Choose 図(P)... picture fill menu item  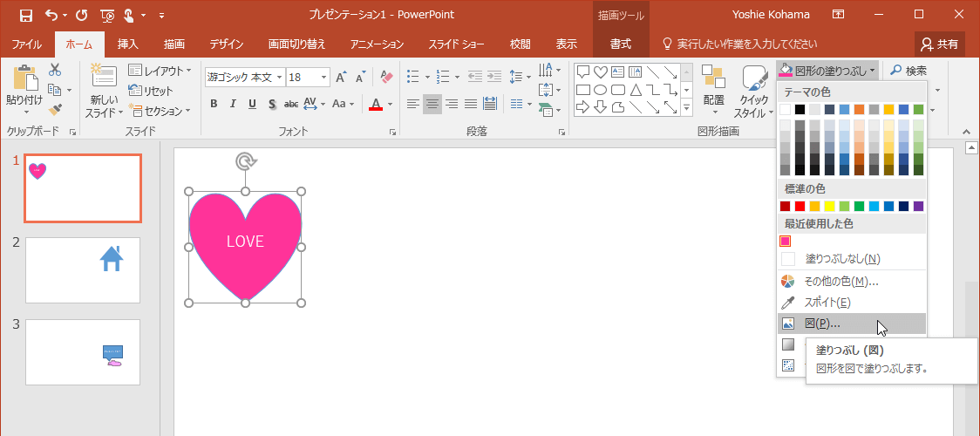click(x=851, y=323)
